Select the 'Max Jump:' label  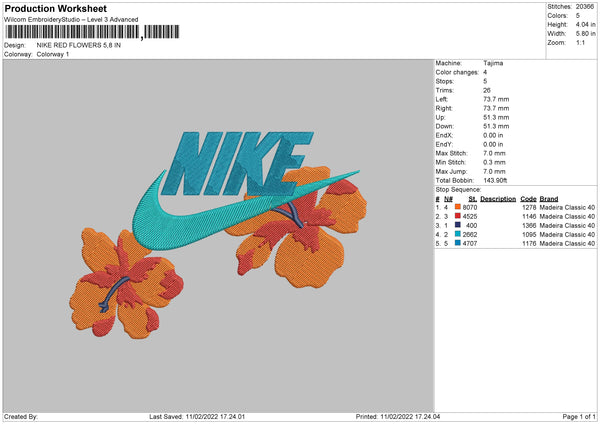coord(451,171)
